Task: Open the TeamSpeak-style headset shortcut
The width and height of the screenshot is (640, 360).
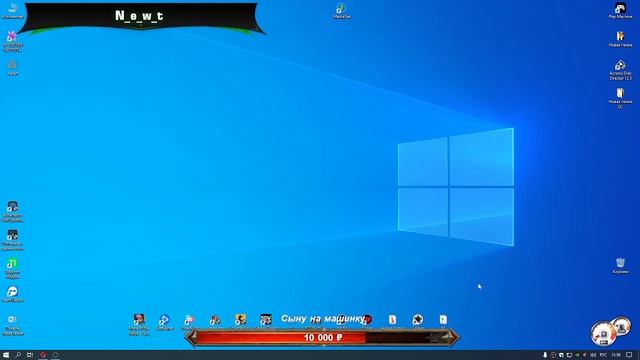Action: [12, 294]
